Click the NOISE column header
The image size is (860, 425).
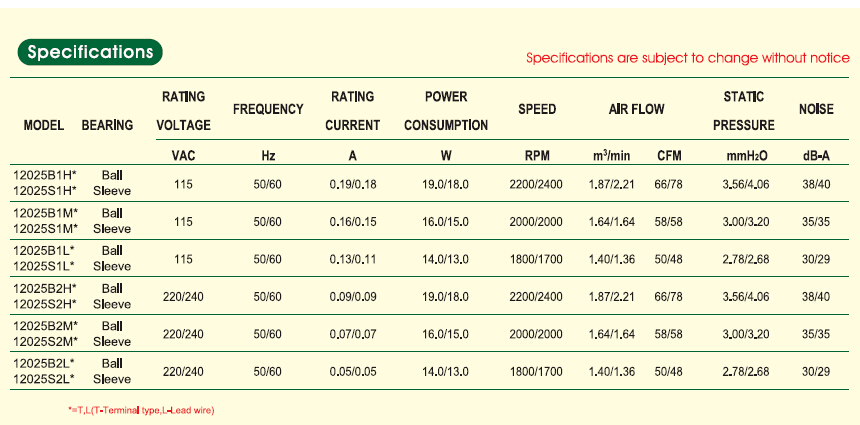[817, 109]
